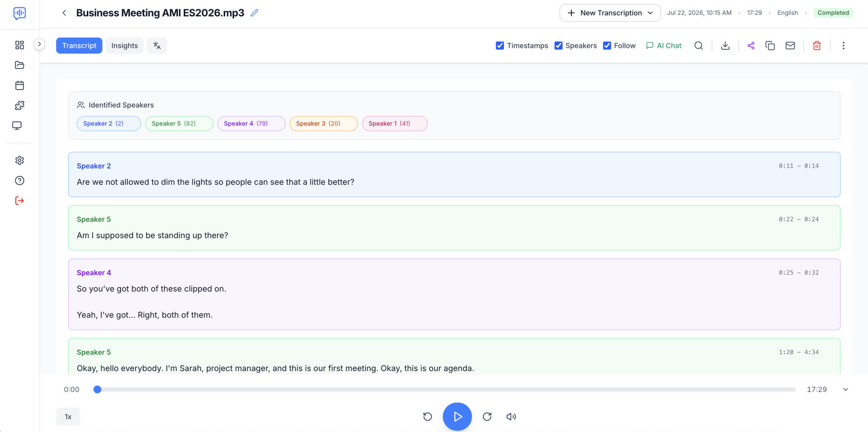Seek on the audio progress track
This screenshot has height=432, width=868.
[x=444, y=390]
